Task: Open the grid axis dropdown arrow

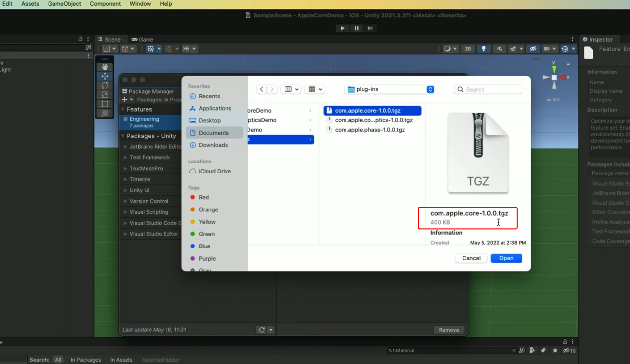Action: [x=159, y=49]
